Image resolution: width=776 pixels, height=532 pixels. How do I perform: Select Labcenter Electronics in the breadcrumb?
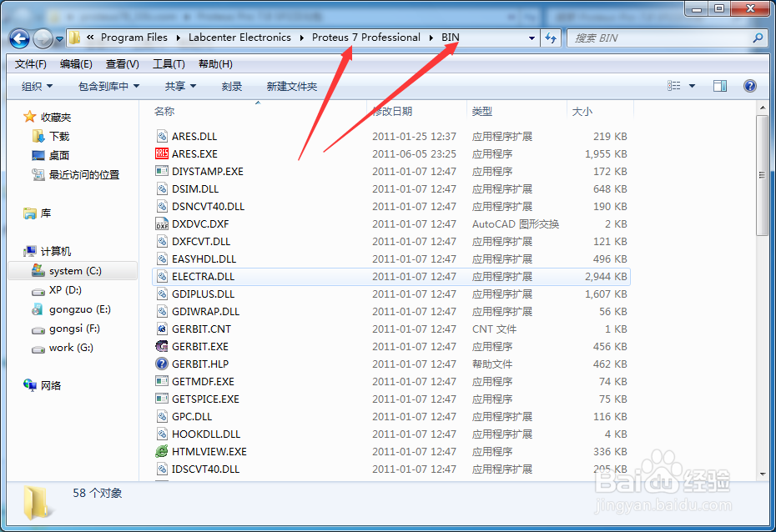239,38
